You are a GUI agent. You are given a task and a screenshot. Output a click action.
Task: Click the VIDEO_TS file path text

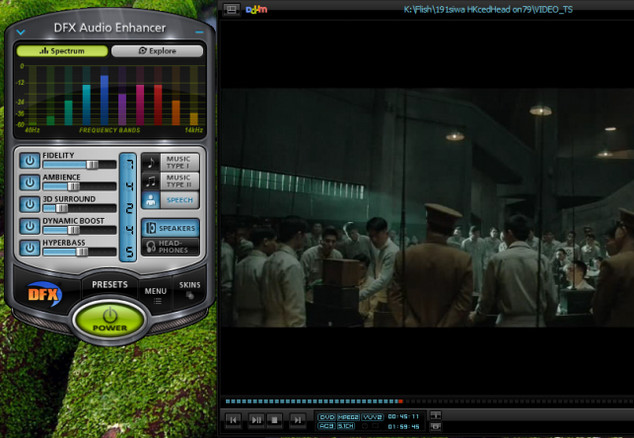(x=488, y=10)
